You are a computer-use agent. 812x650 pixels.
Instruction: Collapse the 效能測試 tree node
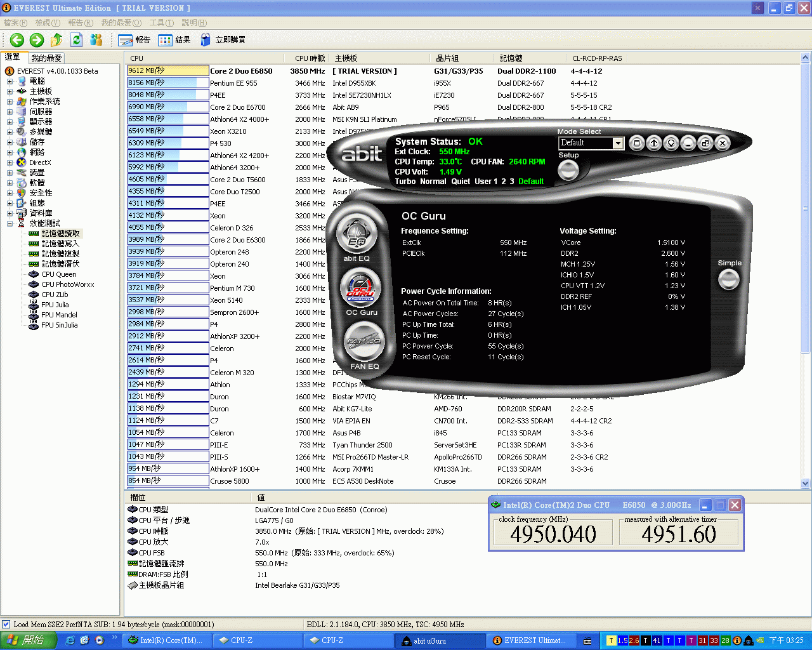pos(10,223)
